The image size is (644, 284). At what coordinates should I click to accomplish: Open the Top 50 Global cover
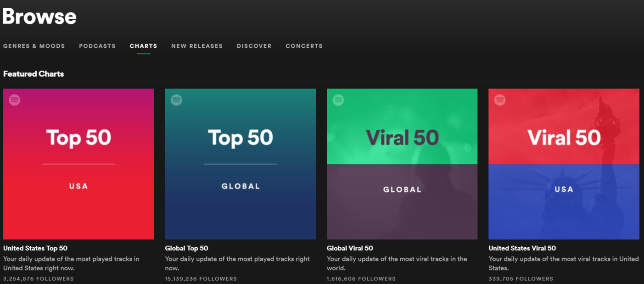coord(241,164)
